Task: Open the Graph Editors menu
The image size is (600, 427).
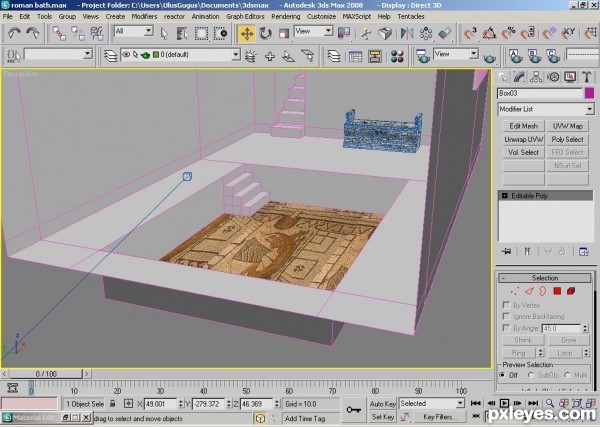Action: [245, 16]
